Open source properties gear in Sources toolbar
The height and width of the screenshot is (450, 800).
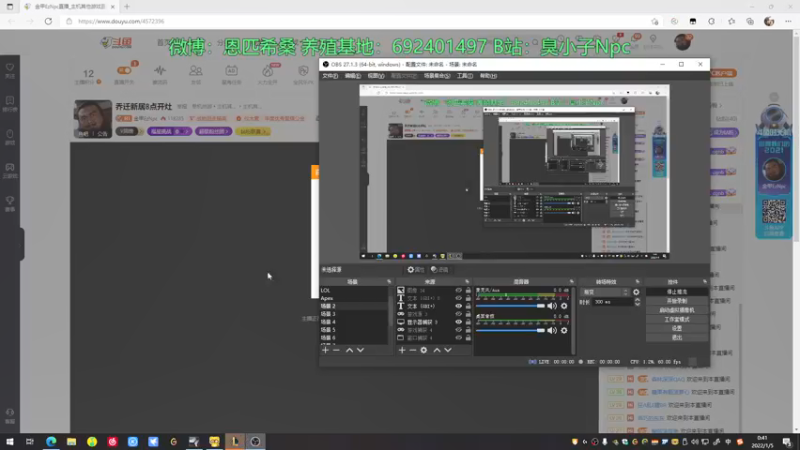[x=423, y=350]
